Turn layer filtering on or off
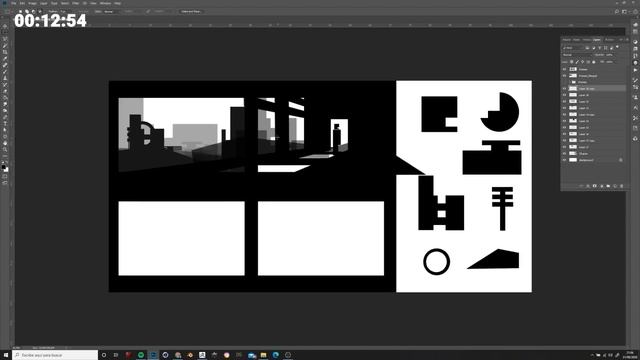Viewport: 640px width, 360px height. pyautogui.click(x=618, y=47)
